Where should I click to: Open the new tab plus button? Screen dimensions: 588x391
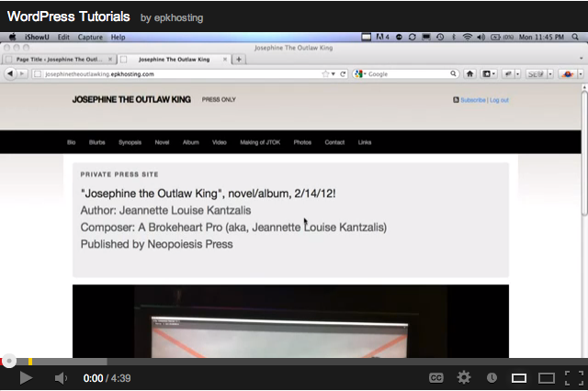coord(239,59)
